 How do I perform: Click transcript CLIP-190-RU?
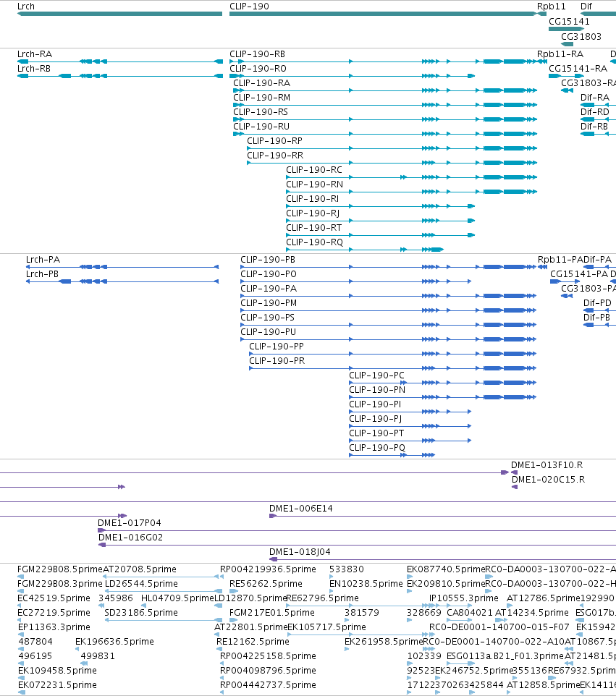coord(261,127)
